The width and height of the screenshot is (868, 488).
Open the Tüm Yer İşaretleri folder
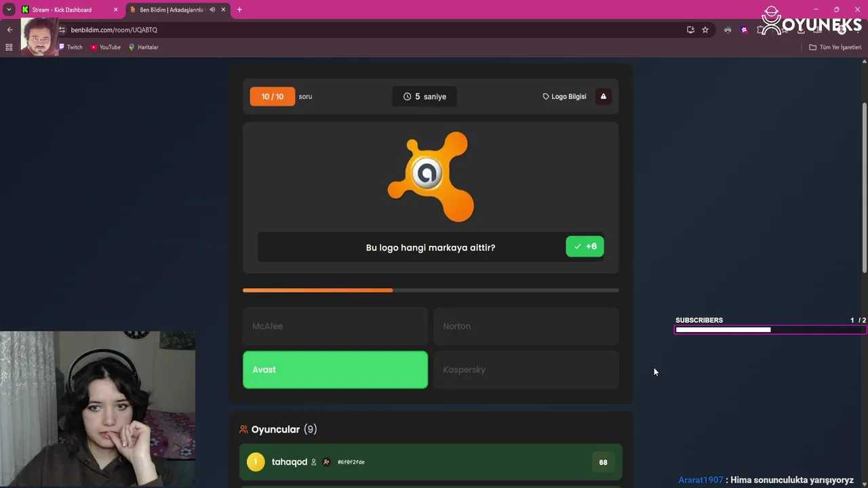coord(835,47)
